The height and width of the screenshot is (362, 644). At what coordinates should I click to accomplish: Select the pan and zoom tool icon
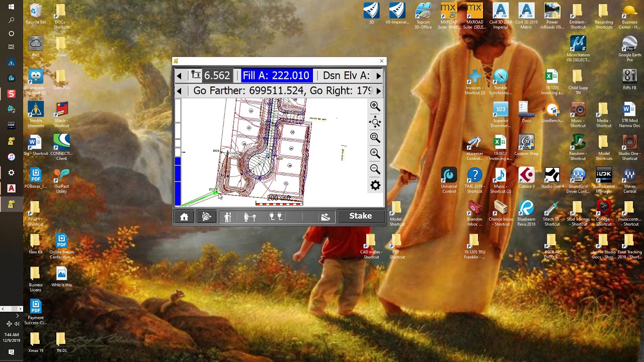(x=375, y=122)
